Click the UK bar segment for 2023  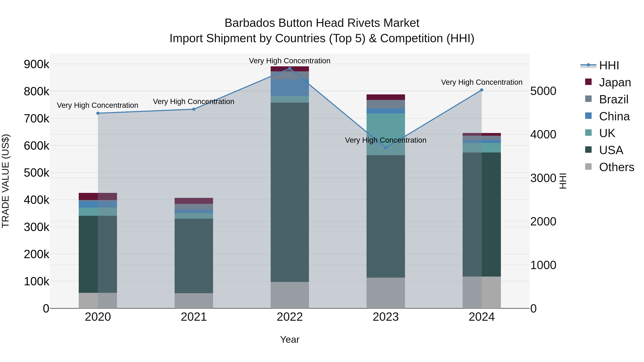click(x=386, y=134)
